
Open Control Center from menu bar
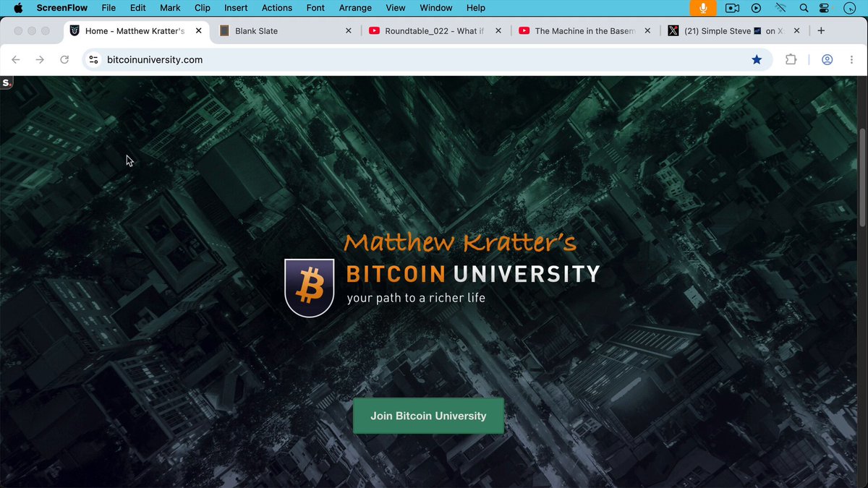[825, 8]
